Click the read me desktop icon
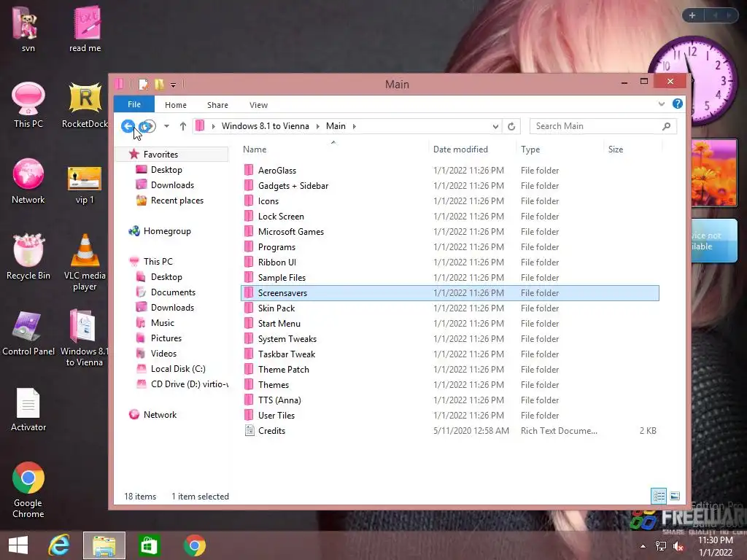 [x=85, y=28]
